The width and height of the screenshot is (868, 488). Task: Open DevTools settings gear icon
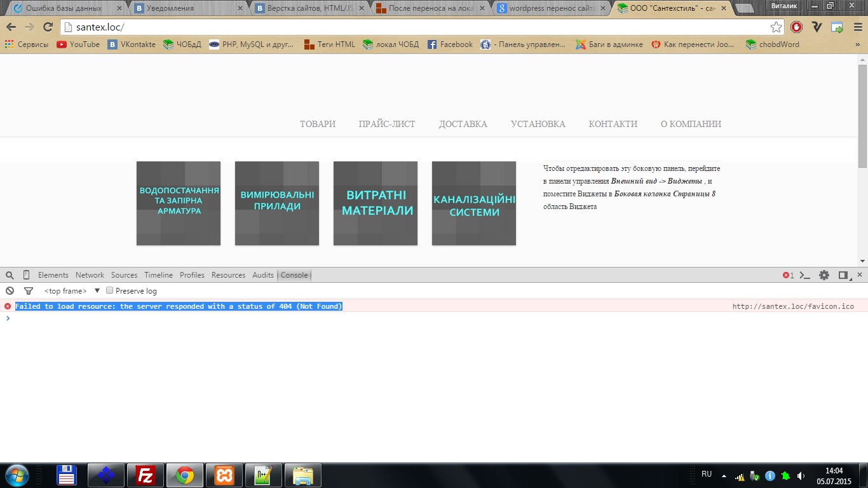click(x=824, y=275)
